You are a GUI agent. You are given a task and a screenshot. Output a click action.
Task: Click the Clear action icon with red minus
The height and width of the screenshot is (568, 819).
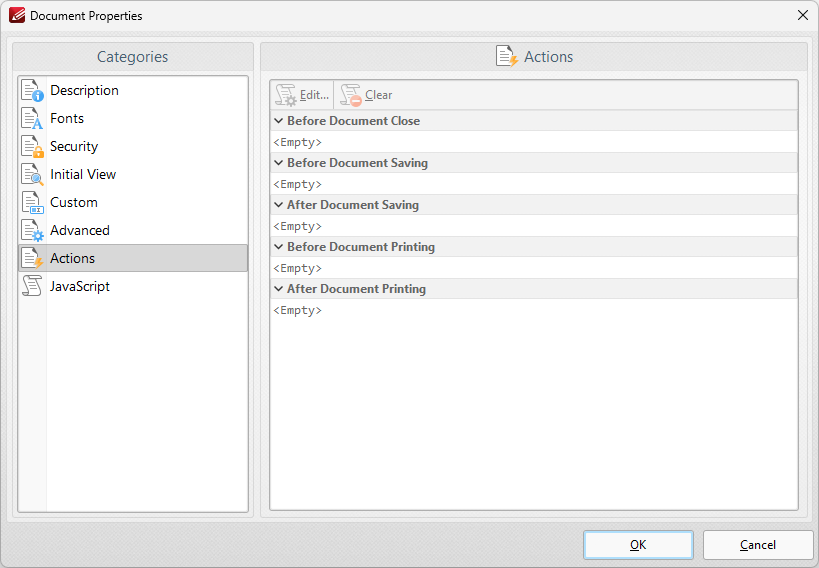click(x=350, y=95)
